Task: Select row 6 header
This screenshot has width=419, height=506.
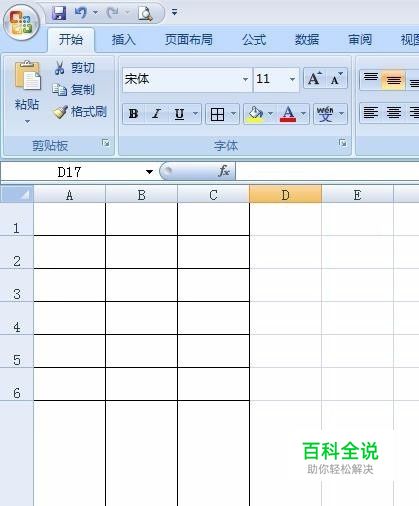Action: [x=17, y=384]
